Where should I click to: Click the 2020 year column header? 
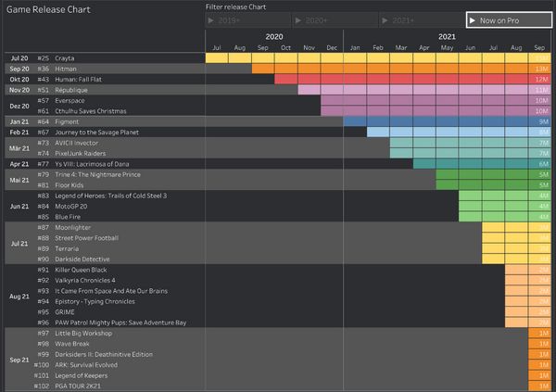pos(274,36)
